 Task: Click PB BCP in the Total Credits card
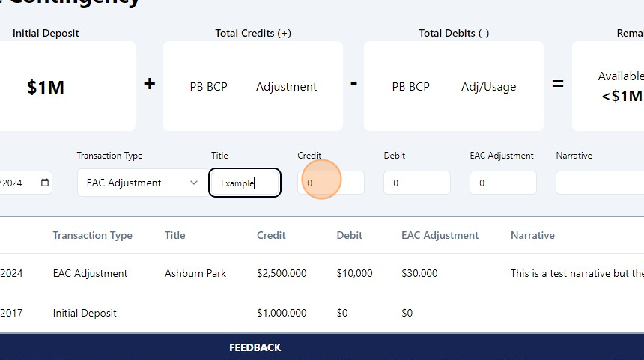208,87
